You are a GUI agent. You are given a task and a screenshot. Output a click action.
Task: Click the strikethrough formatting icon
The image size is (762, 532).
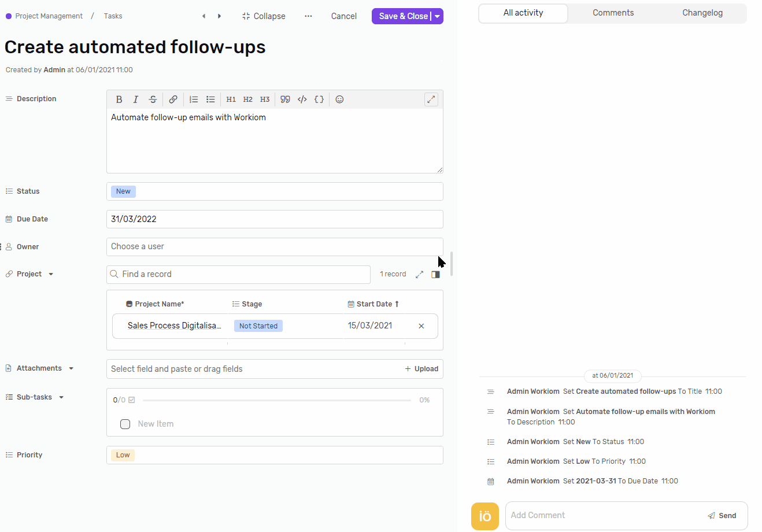tap(153, 99)
